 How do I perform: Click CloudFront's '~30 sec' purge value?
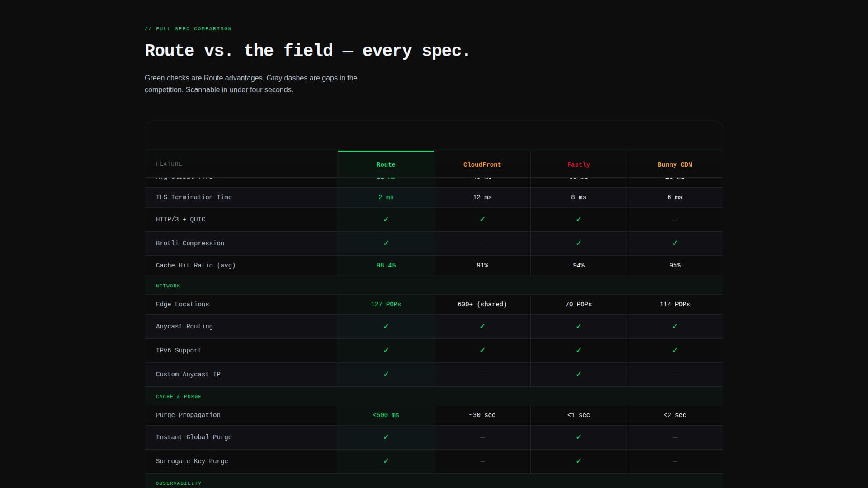pos(482,415)
